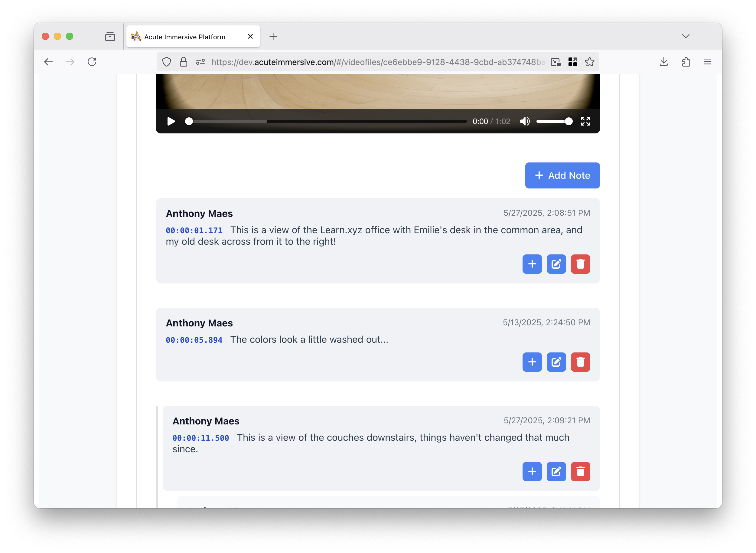The width and height of the screenshot is (756, 553).
Task: Delete the washed out colors note
Action: (580, 362)
